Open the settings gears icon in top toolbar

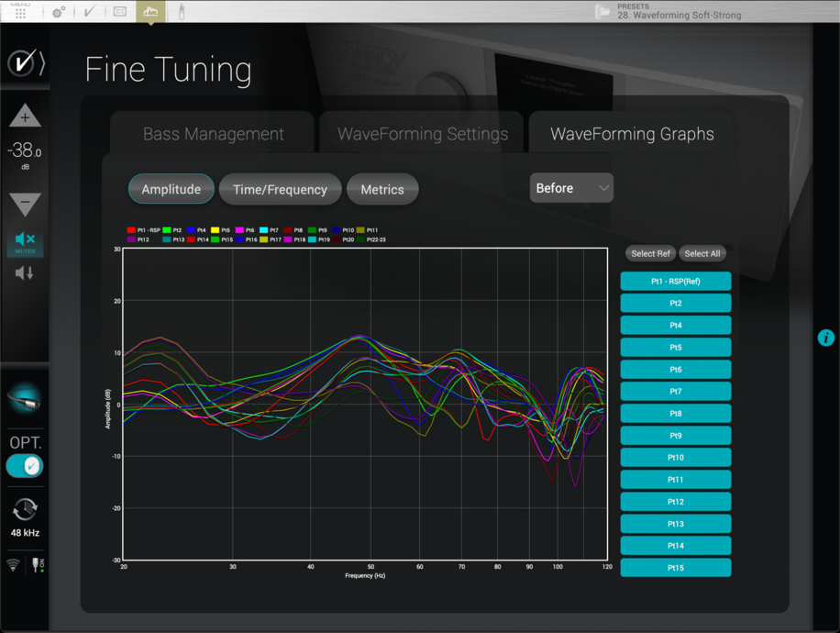pyautogui.click(x=59, y=12)
